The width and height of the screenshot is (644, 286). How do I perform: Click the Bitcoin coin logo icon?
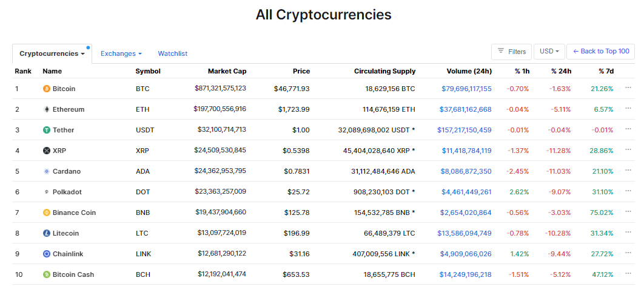pos(47,89)
